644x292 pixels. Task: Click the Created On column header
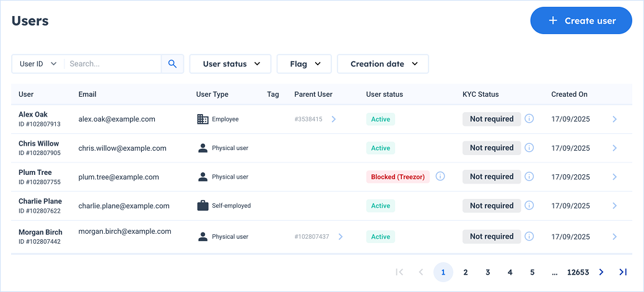[x=569, y=94]
